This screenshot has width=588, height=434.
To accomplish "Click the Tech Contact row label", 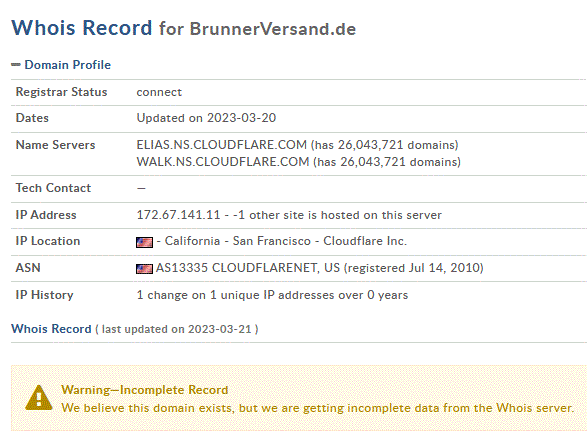I will tap(53, 188).
